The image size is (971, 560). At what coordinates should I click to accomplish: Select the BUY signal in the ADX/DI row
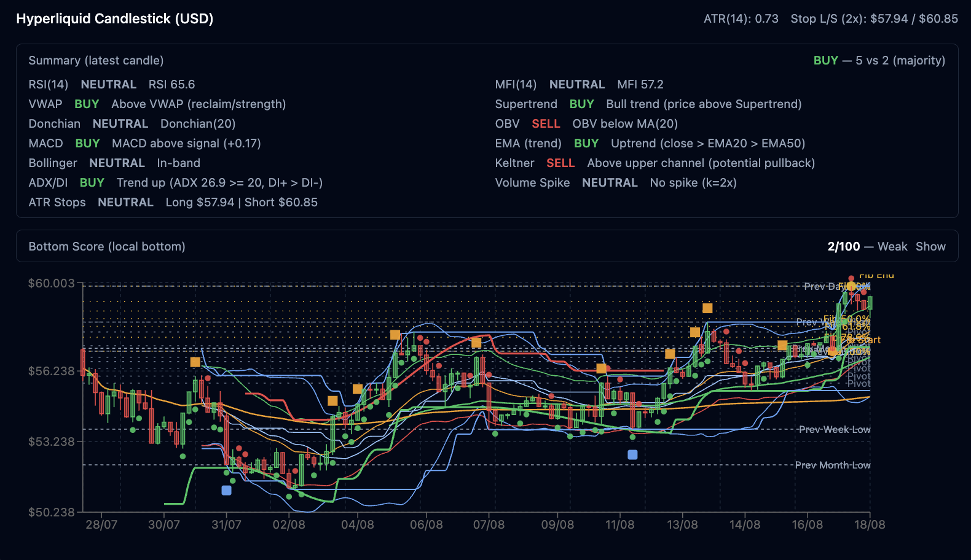click(x=92, y=182)
